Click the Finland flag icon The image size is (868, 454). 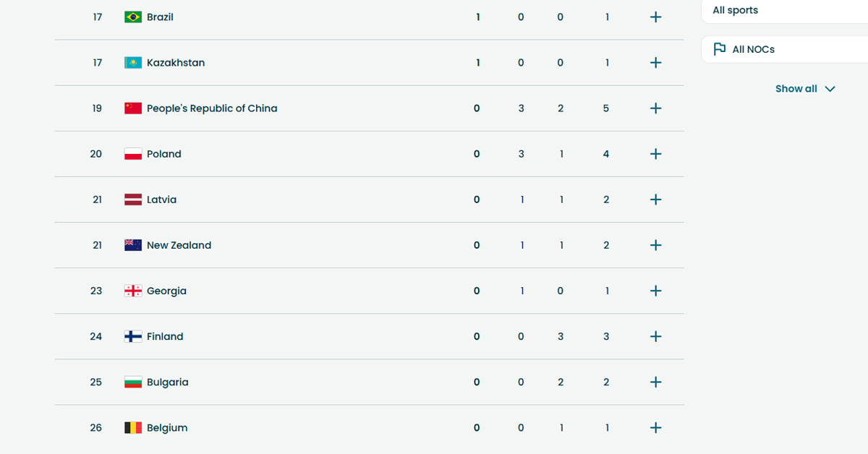tap(133, 336)
